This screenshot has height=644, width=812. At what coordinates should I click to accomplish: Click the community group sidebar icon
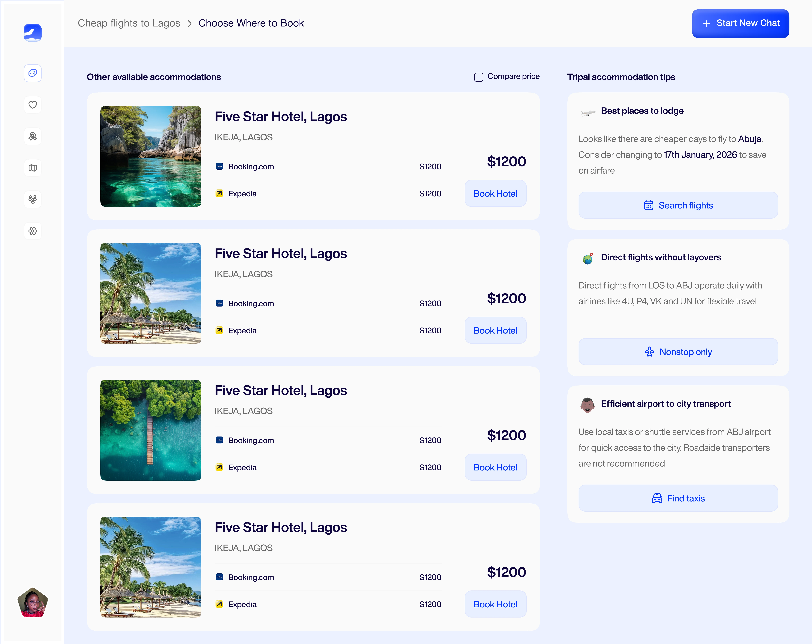tap(33, 199)
